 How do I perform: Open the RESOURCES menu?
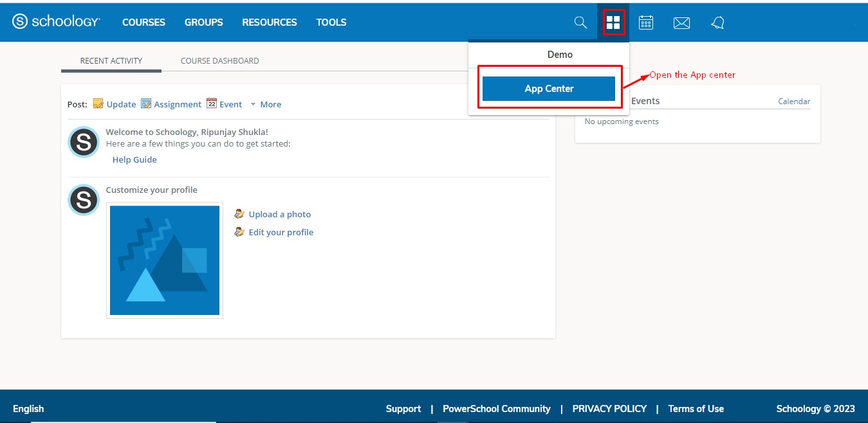pos(270,22)
